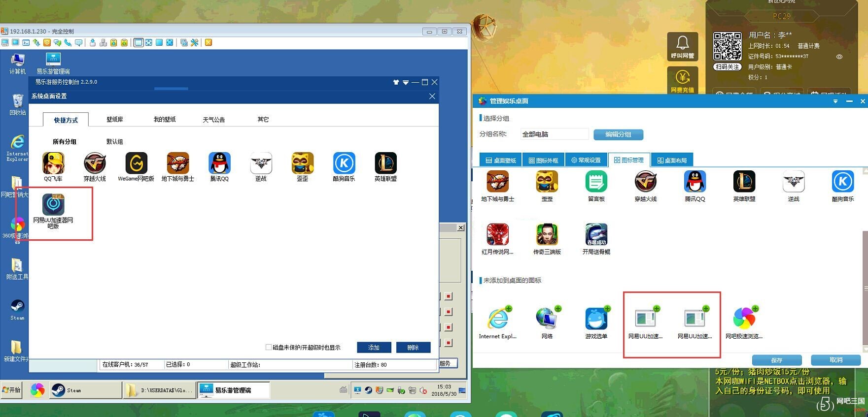Switch to 我的壁纸 tab
This screenshot has width=868, height=417.
pos(165,119)
